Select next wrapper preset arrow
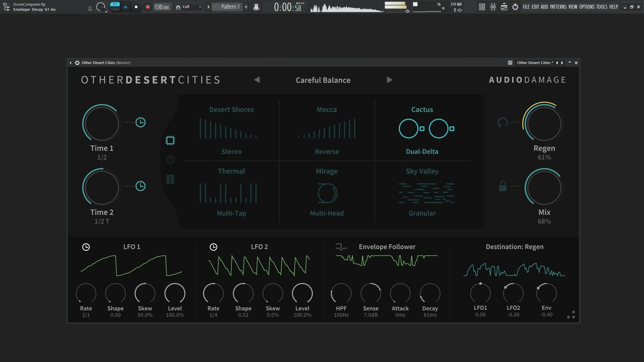The height and width of the screenshot is (362, 644). coord(562,63)
